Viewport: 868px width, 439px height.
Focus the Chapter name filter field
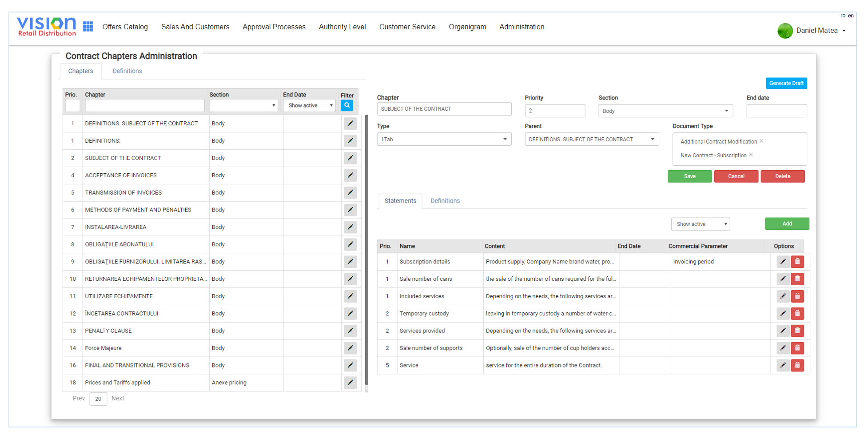(x=145, y=105)
